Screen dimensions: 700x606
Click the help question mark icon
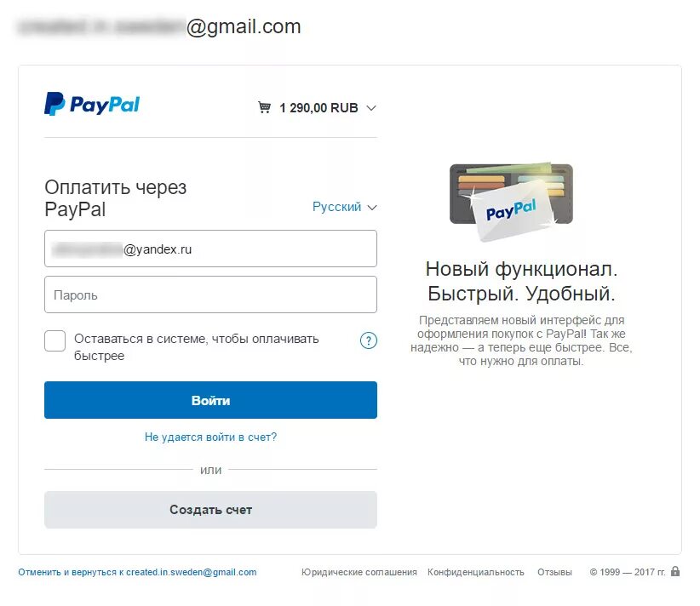point(368,341)
